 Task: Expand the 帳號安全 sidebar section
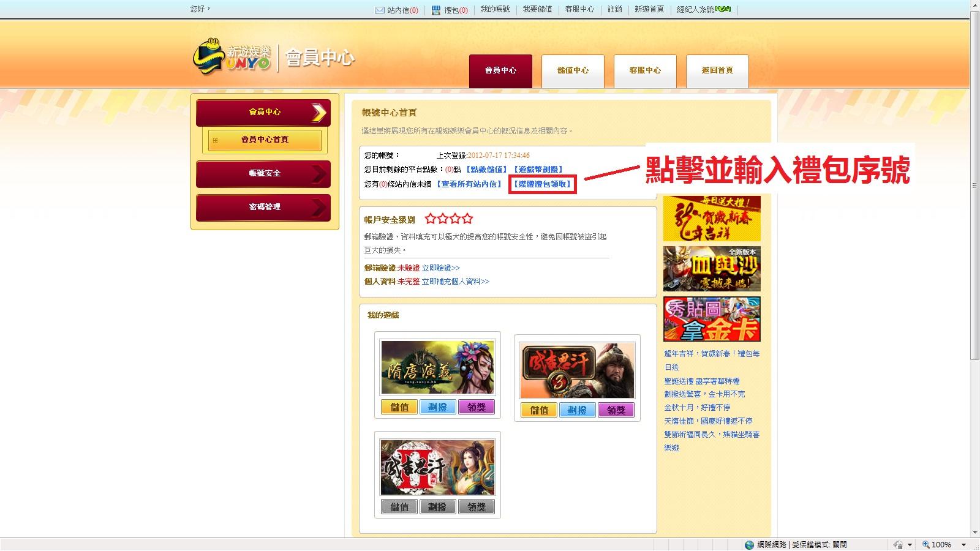(263, 174)
